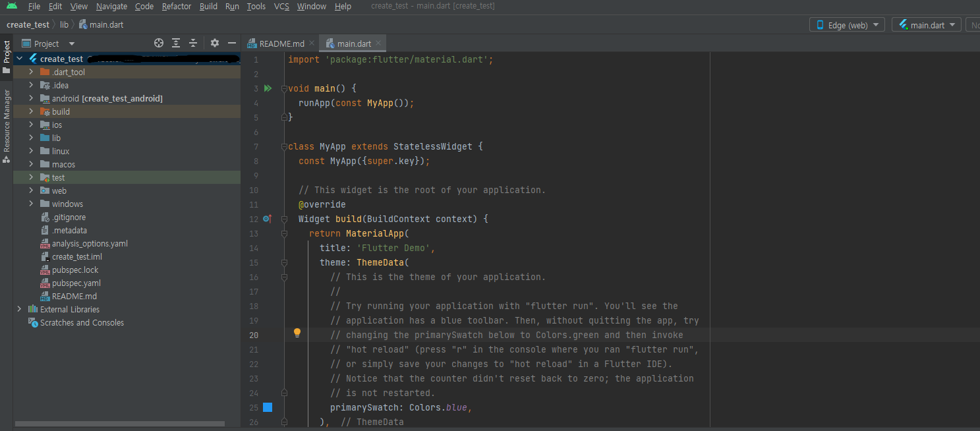980x431 pixels.
Task: Select create_test.iml file
Action: coord(77,256)
